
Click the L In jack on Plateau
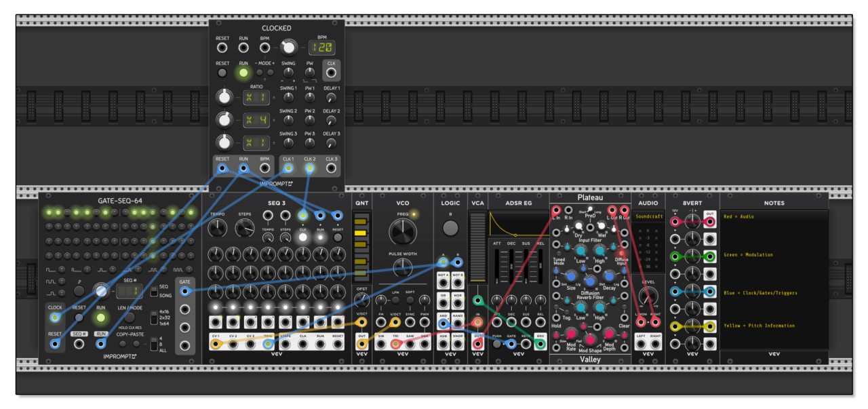pos(557,210)
